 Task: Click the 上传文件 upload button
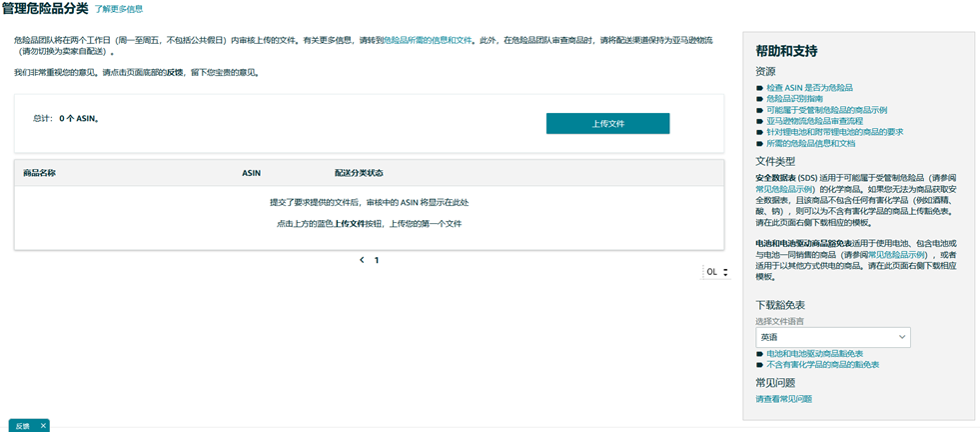tap(607, 123)
